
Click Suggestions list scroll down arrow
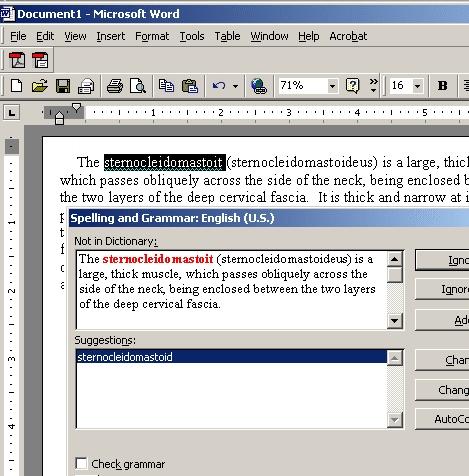pyautogui.click(x=395, y=420)
